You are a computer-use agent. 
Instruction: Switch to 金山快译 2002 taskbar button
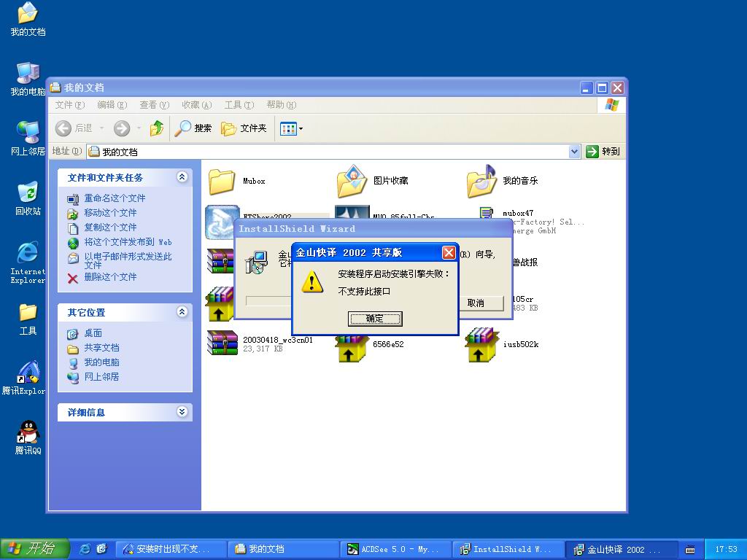coord(620,549)
